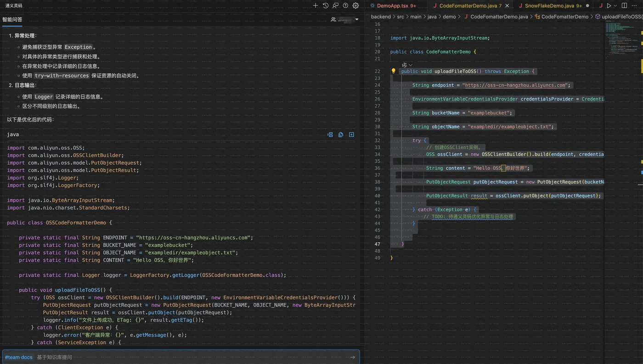Click the src breadcrumb segment
Viewport: 643px width, 364px height.
click(x=400, y=17)
